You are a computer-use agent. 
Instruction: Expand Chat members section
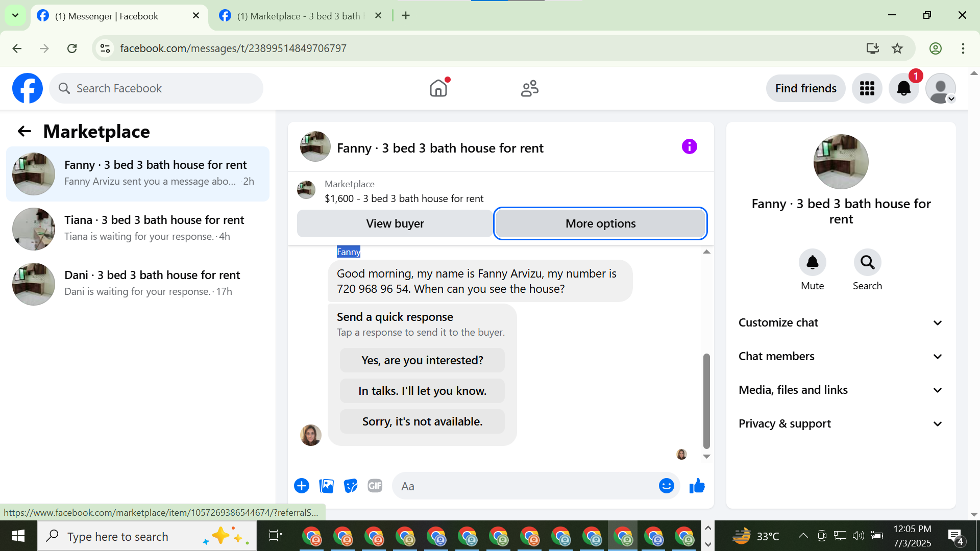point(841,356)
